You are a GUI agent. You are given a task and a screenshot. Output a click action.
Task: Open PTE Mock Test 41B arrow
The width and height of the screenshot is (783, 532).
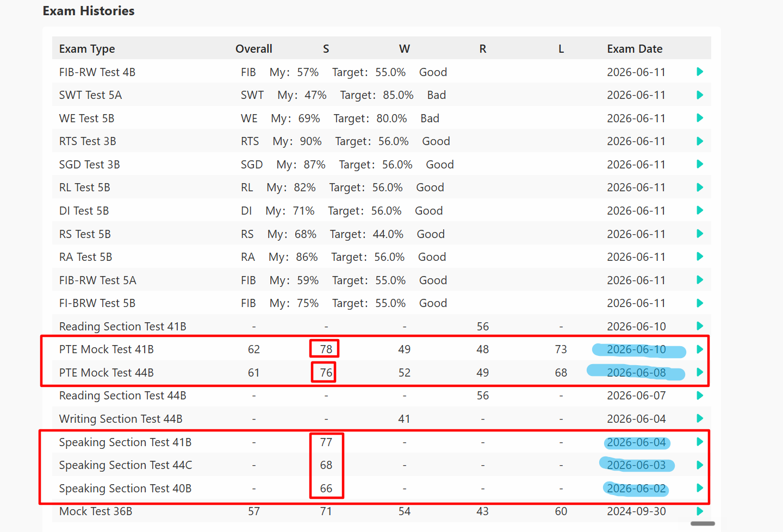[x=700, y=349]
